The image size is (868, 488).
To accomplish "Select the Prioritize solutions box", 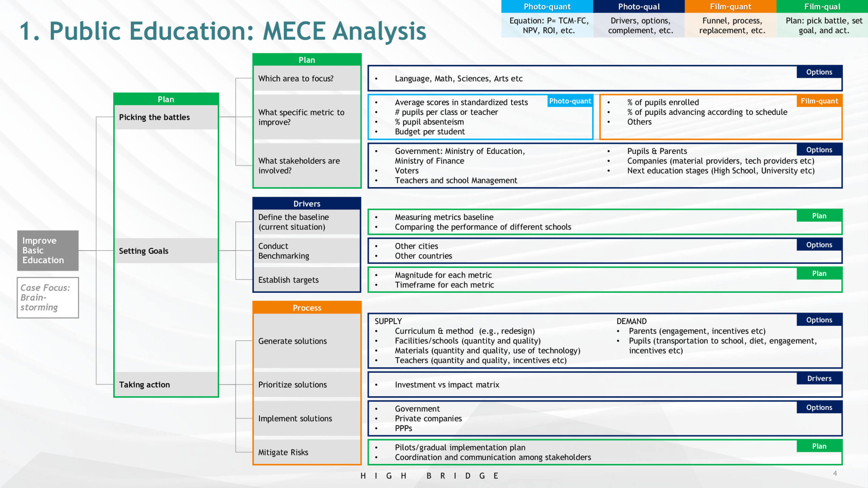I will click(307, 385).
